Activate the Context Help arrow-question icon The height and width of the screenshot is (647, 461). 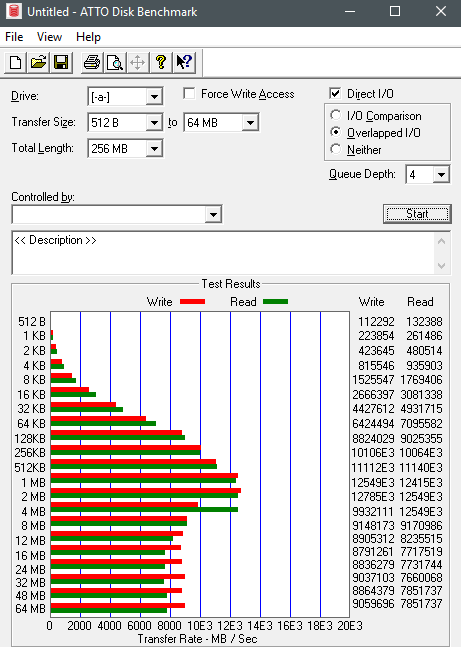(184, 63)
